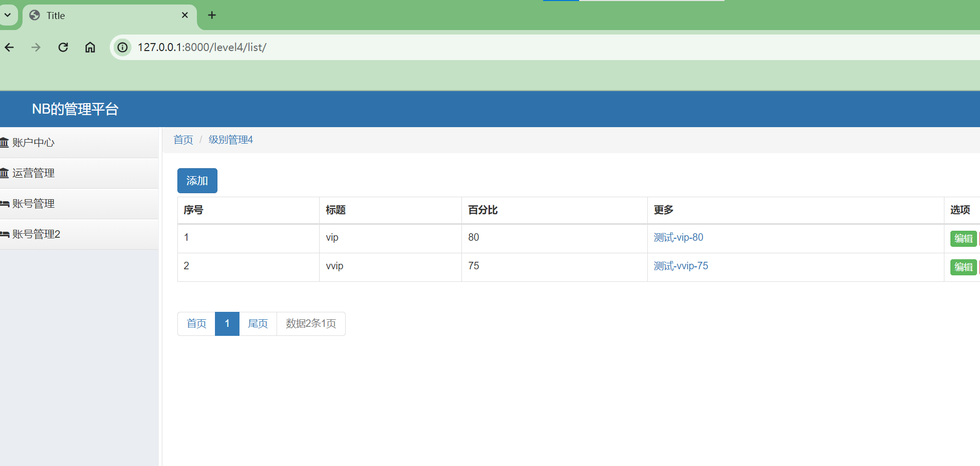This screenshot has height=466, width=980.
Task: Click the NB的管理平台 brand title
Action: tap(75, 109)
